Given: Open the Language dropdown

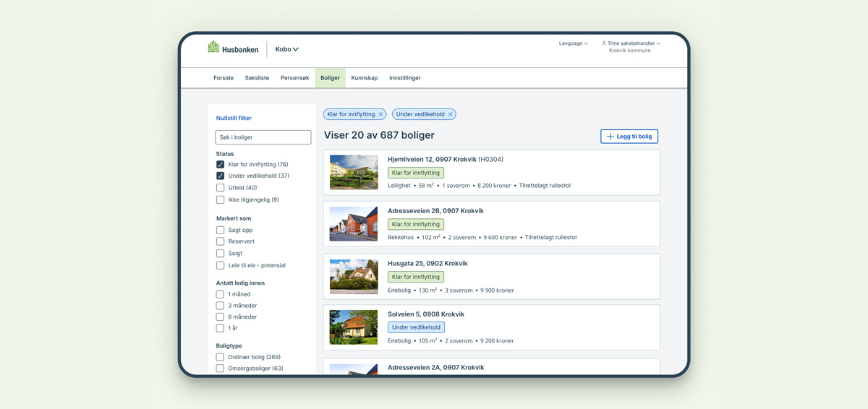Looking at the screenshot, I should click(573, 43).
